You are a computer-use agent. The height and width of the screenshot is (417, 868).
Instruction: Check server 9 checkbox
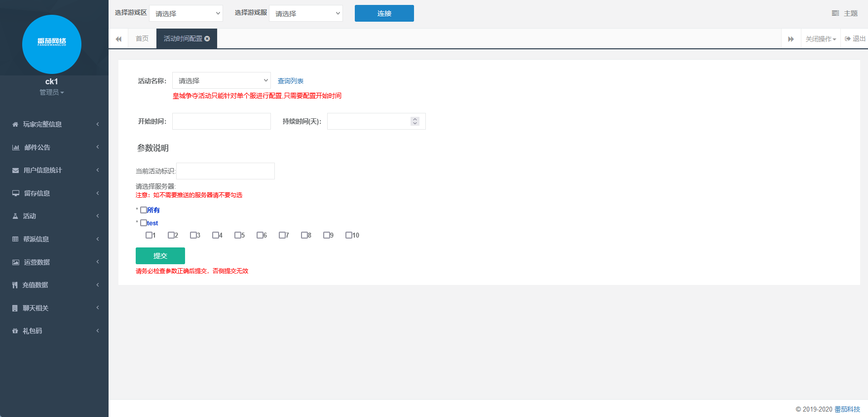click(327, 235)
